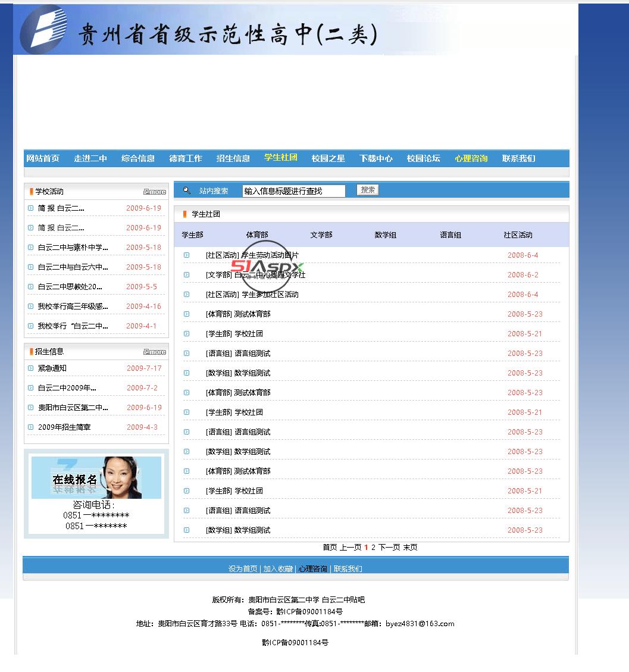The image size is (629, 672).
Task: Open article 学生参加社区活动
Action: [x=270, y=295]
